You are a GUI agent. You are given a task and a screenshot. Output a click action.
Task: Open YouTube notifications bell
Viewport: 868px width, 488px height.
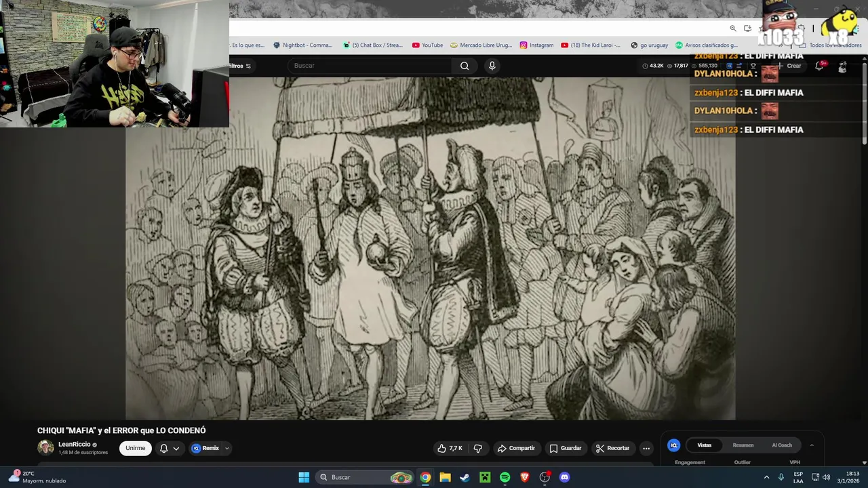[819, 66]
